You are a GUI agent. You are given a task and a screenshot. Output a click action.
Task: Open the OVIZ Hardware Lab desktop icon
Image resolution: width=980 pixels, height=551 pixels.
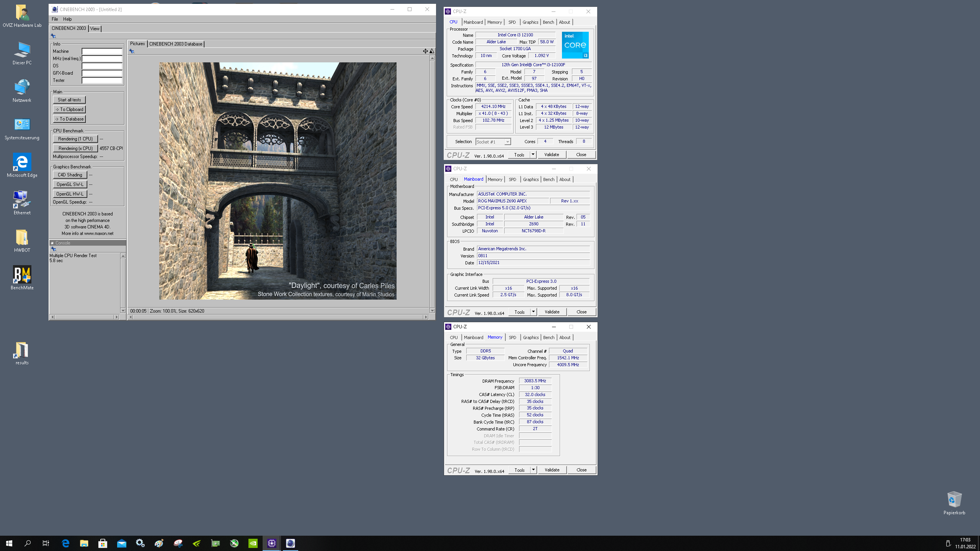pyautogui.click(x=22, y=16)
